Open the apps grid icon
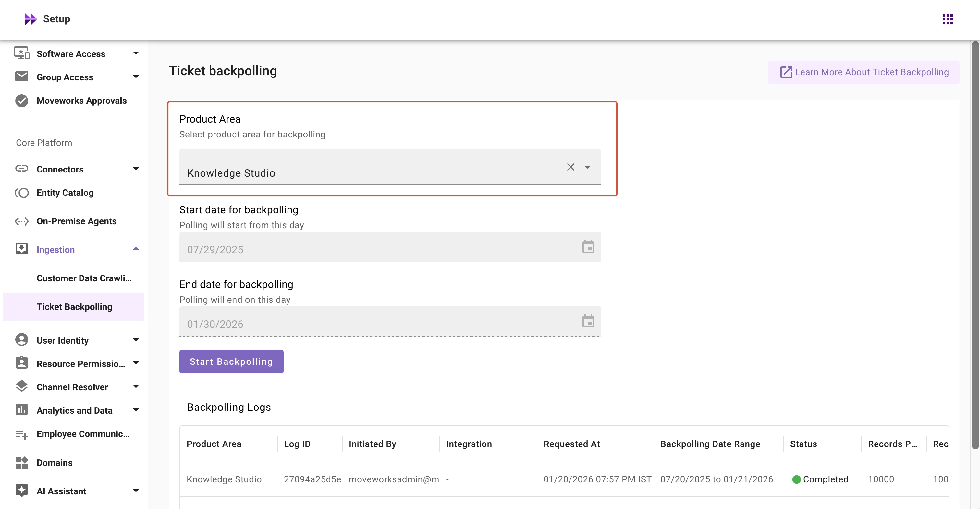Image resolution: width=980 pixels, height=509 pixels. tap(947, 19)
